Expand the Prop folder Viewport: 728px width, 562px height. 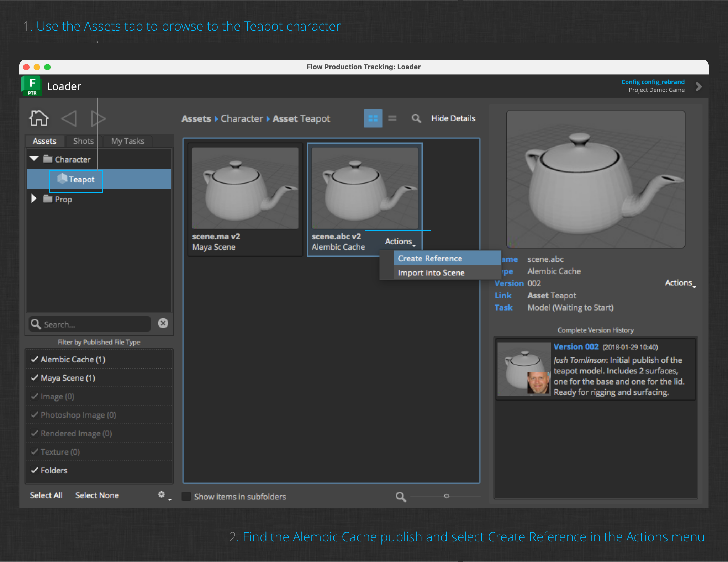34,198
